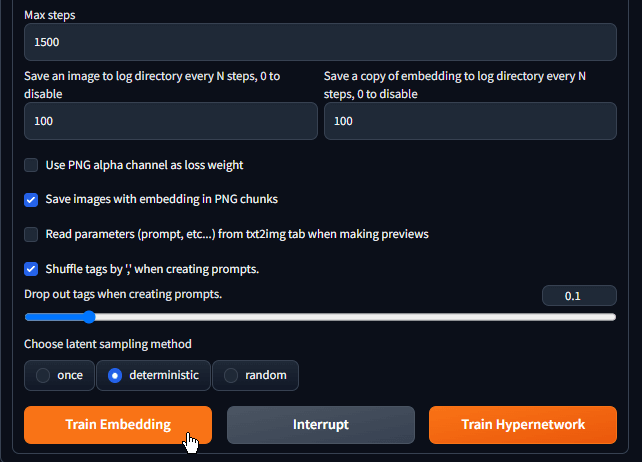Stop training with the Interrupt button
This screenshot has width=642, height=462.
click(x=321, y=425)
